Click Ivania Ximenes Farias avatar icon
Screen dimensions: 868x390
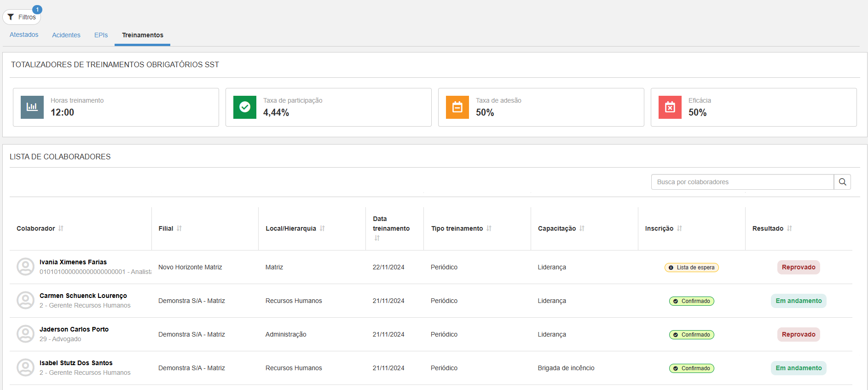(x=25, y=267)
